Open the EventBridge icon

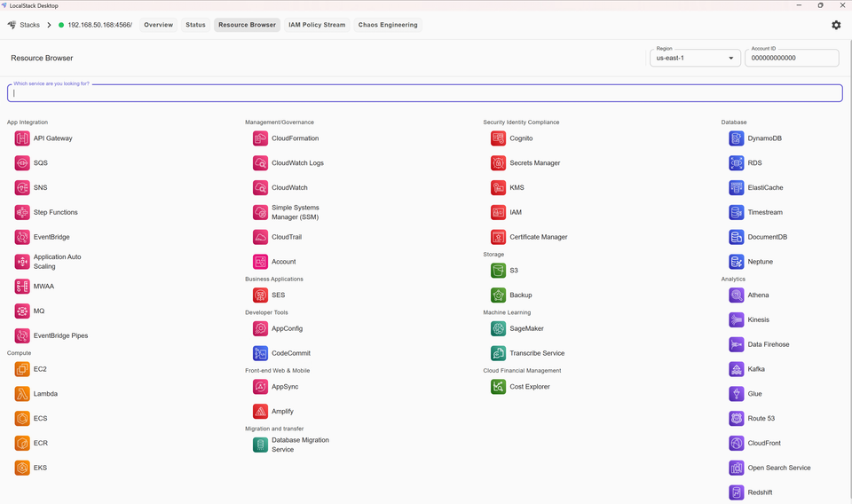click(x=22, y=237)
